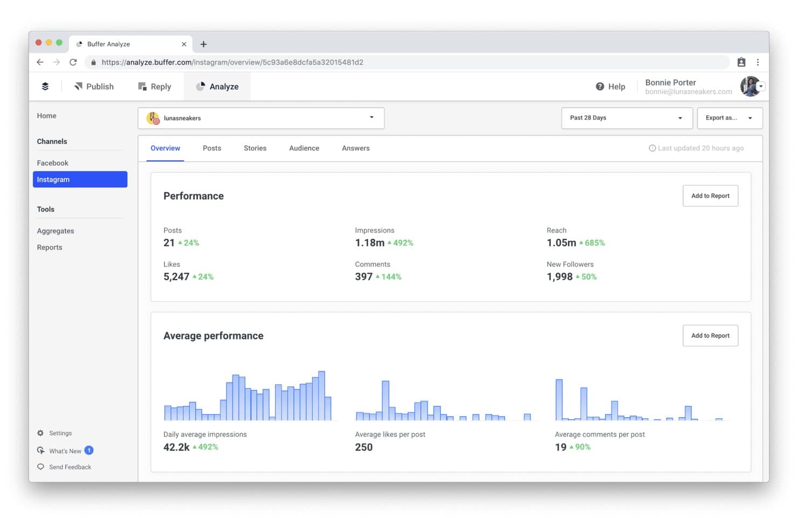
Task: Click the Last updated clock icon
Action: (x=652, y=148)
